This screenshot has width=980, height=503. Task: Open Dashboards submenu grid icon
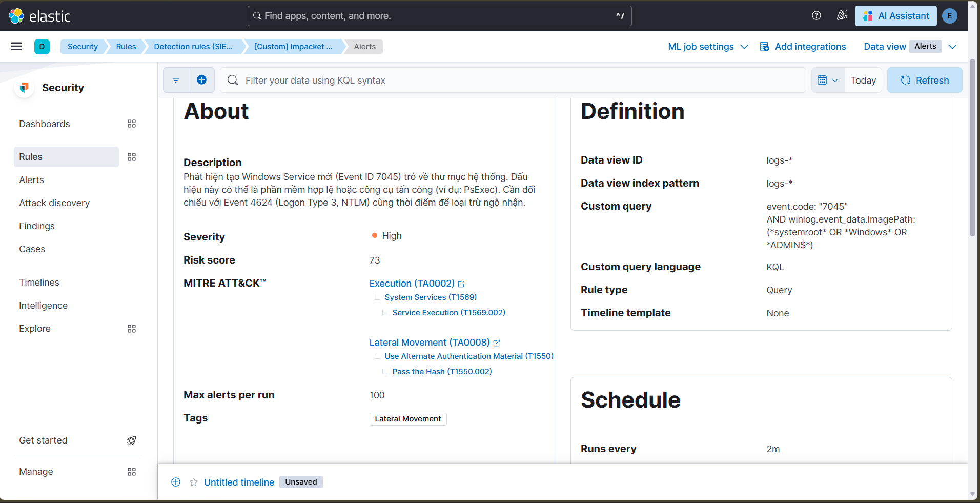pyautogui.click(x=132, y=124)
